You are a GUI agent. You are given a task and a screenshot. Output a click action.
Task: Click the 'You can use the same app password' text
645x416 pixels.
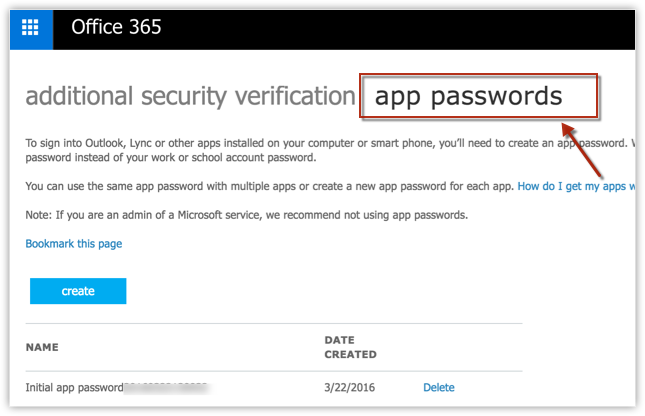pos(250,186)
